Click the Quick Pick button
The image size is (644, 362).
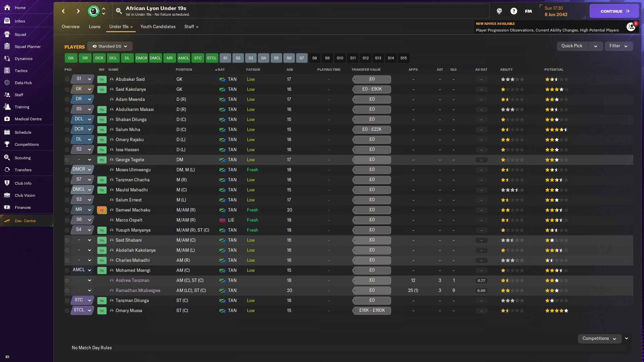point(572,46)
